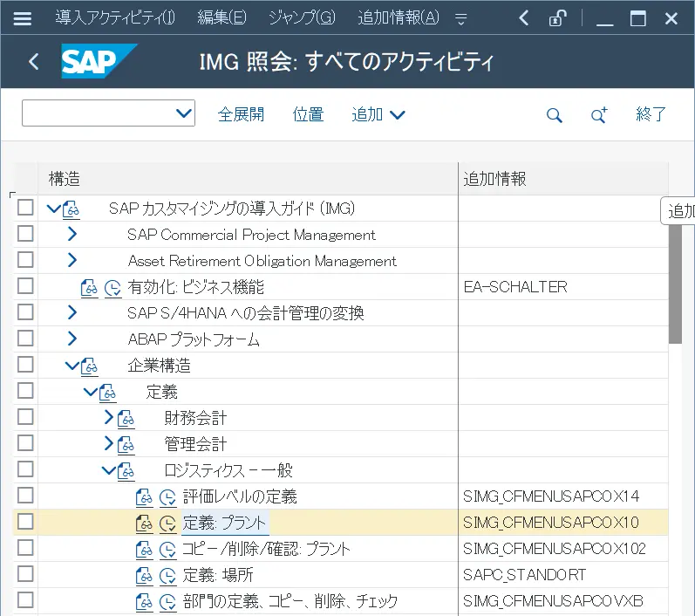Open documentation icon for 財務会計 node
This screenshot has width=695, height=616.
tap(126, 419)
